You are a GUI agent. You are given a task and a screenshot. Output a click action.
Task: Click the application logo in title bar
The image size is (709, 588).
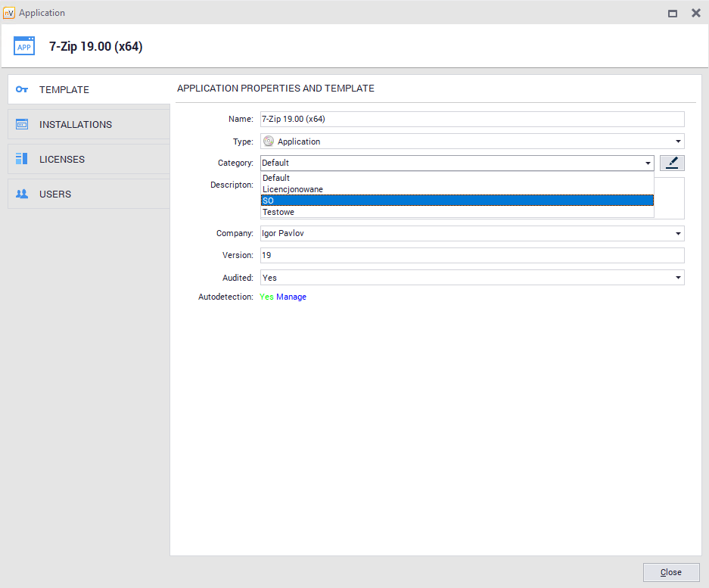point(9,13)
